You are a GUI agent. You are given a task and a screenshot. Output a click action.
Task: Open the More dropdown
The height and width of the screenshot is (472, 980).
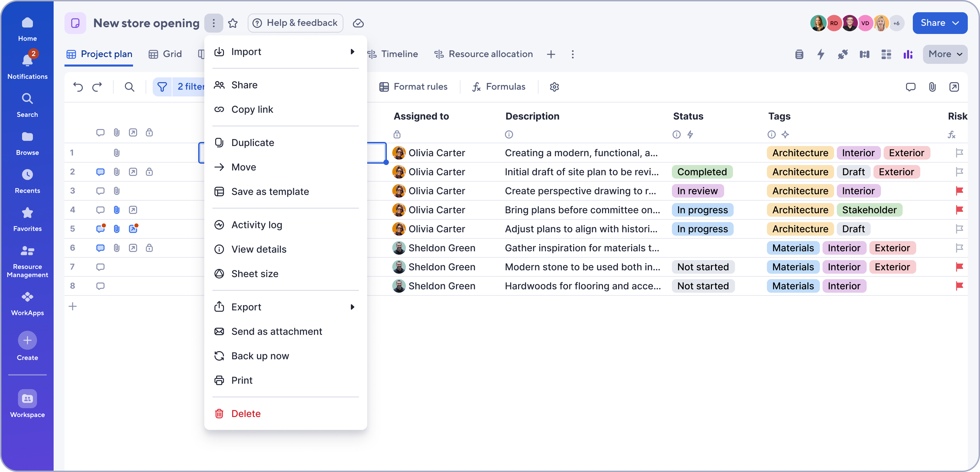[x=945, y=54]
